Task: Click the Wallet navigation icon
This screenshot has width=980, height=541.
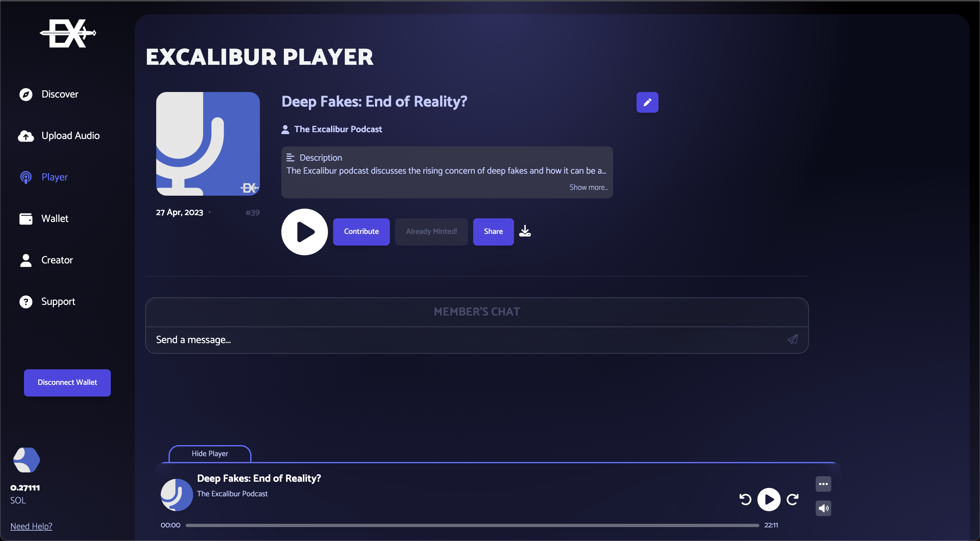Action: 25,218
